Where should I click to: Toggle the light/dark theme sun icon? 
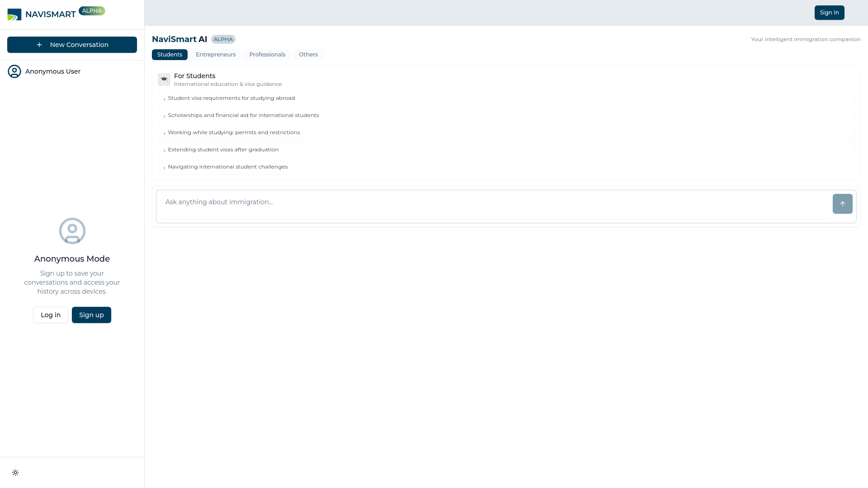[x=15, y=473]
